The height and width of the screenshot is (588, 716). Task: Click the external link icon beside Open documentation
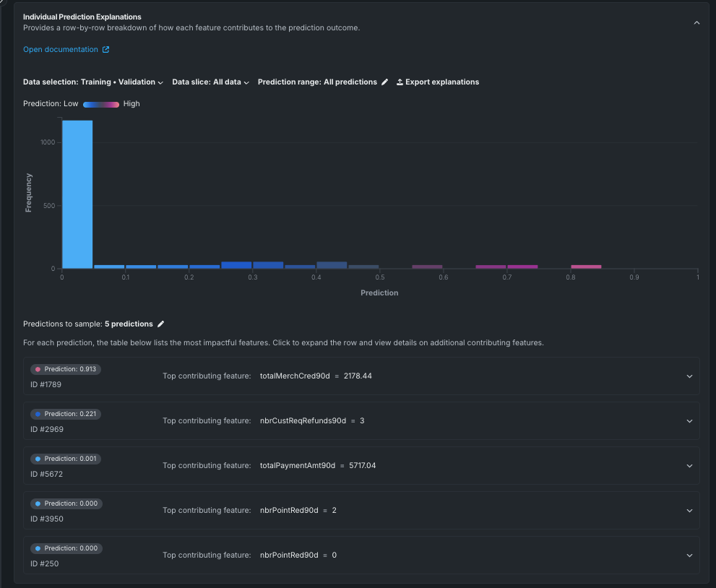click(x=106, y=50)
